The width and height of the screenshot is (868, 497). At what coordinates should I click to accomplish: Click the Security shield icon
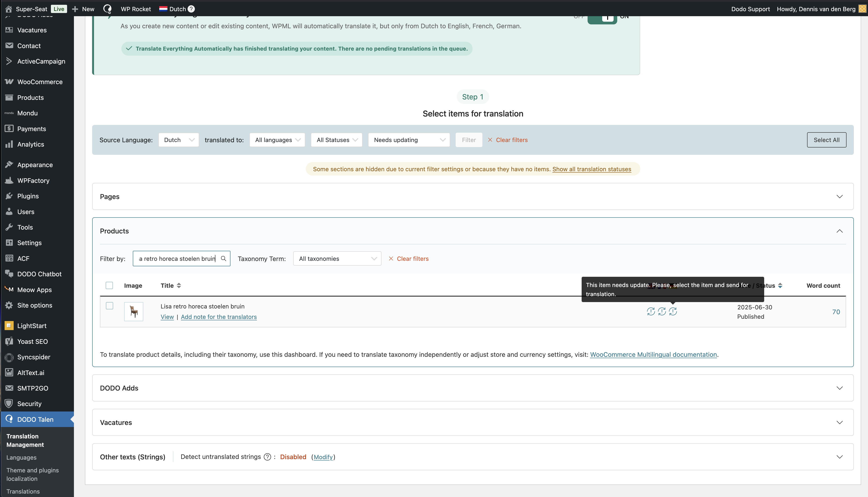[x=9, y=404]
